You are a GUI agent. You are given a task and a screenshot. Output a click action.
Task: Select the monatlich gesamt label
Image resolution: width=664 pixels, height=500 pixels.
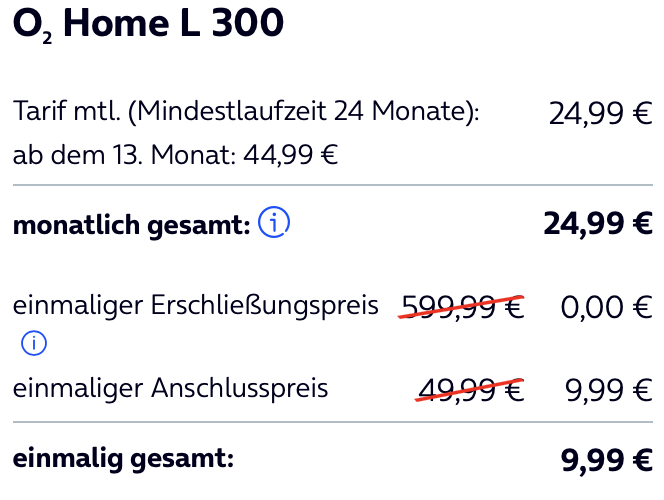[x=131, y=225]
